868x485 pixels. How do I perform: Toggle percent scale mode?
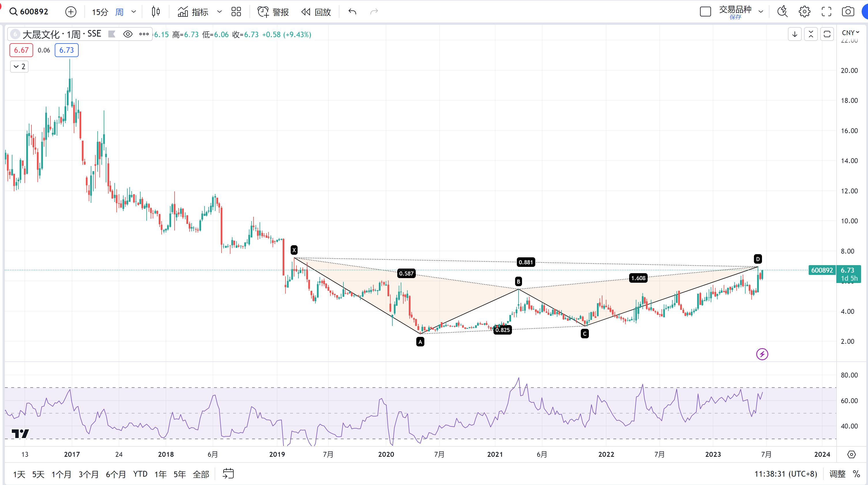pos(856,474)
